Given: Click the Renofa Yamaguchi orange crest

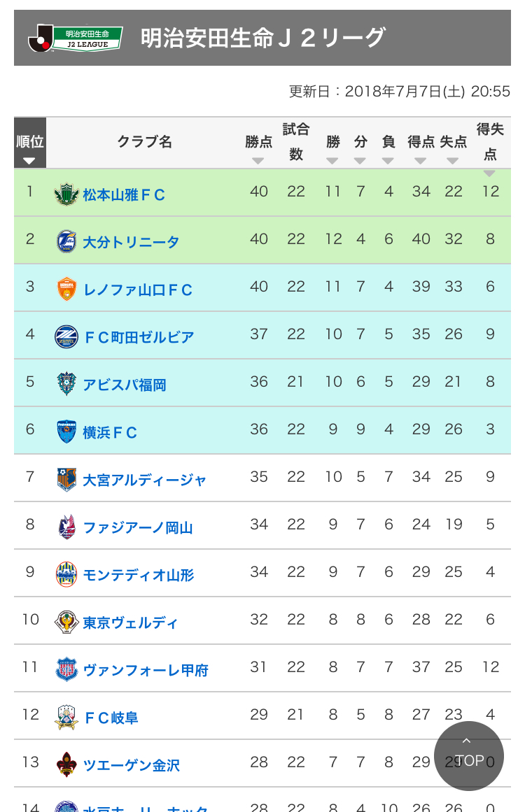Looking at the screenshot, I should [x=66, y=289].
